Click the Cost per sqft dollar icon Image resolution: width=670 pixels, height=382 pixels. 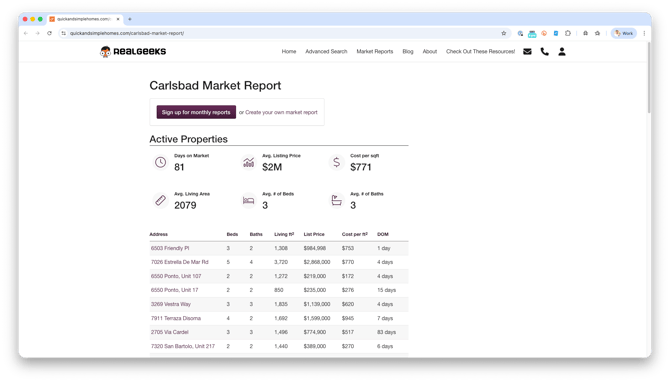click(x=337, y=162)
